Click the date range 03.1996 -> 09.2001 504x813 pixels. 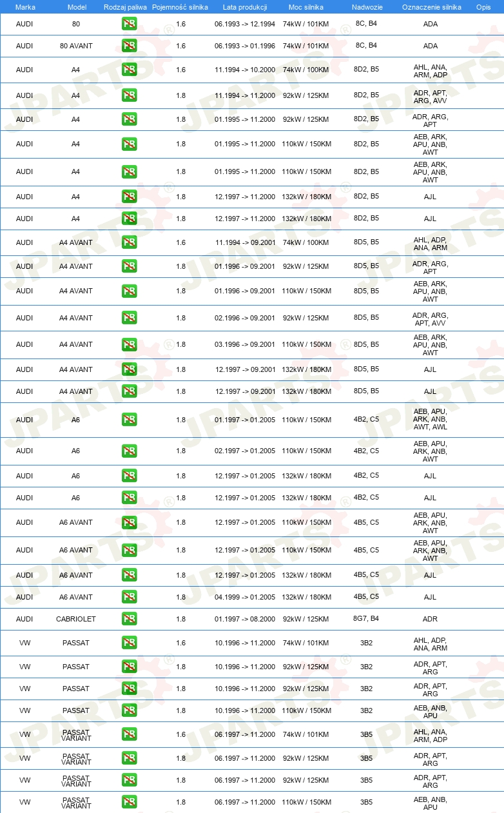pyautogui.click(x=245, y=344)
